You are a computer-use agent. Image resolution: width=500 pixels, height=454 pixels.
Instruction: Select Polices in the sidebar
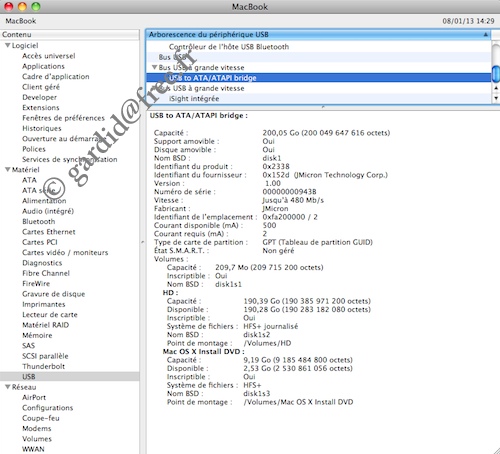pos(34,149)
